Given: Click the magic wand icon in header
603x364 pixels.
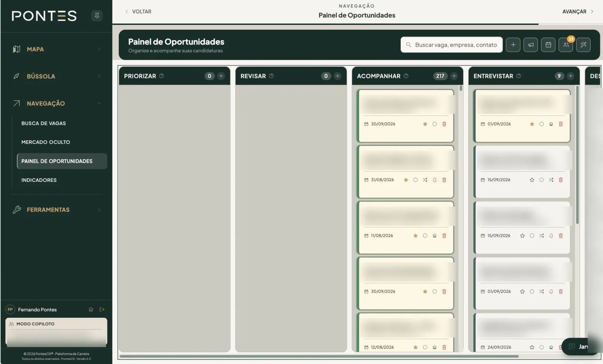Looking at the screenshot, I should [x=583, y=45].
